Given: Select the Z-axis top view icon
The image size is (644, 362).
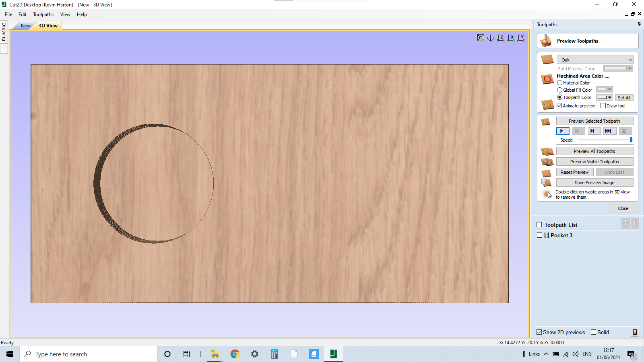Looking at the screenshot, I should pos(501,38).
